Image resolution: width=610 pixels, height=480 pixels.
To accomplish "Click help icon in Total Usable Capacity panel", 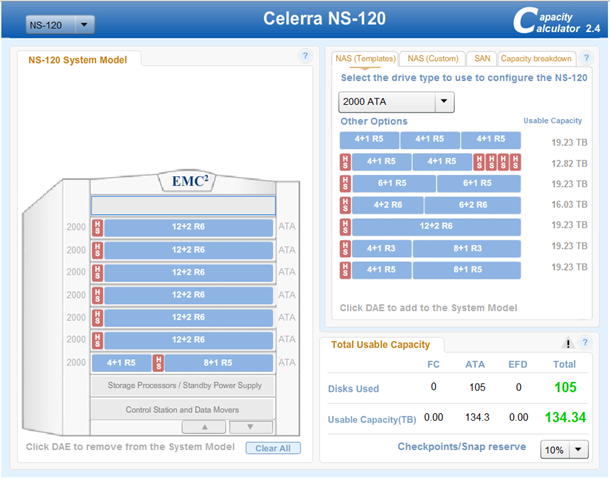I will coord(585,343).
